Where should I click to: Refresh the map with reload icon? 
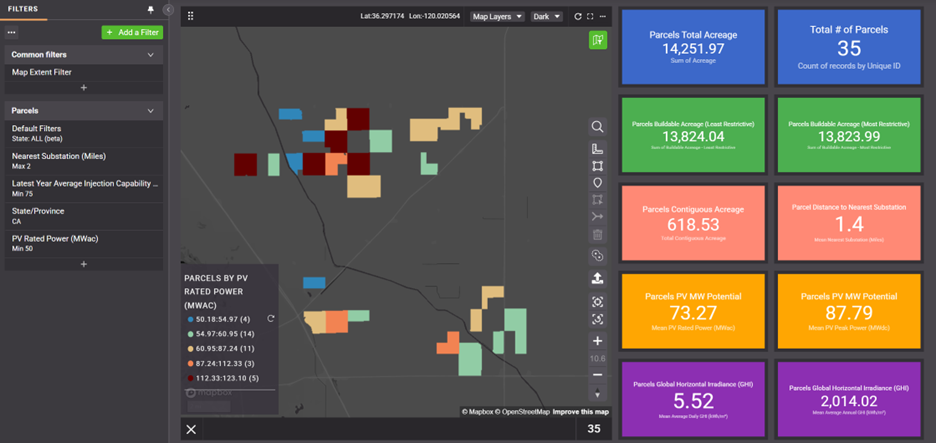(x=577, y=17)
